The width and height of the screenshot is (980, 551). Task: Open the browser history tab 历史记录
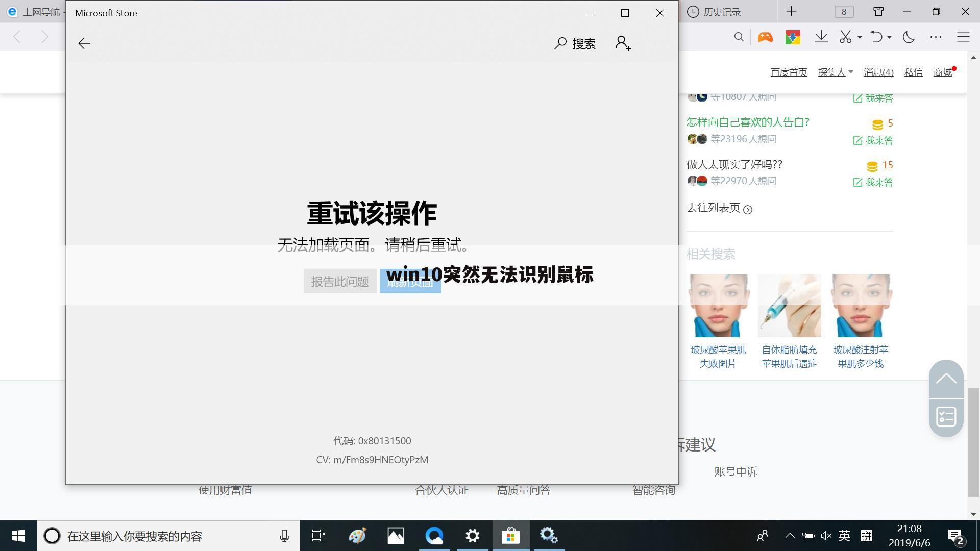pyautogui.click(x=714, y=12)
